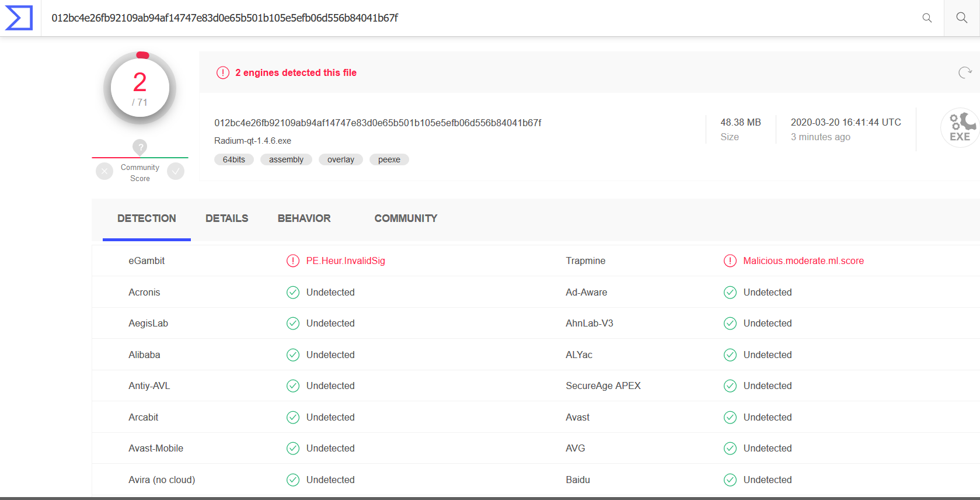
Task: Click the large search button in the top bar
Action: point(962,18)
